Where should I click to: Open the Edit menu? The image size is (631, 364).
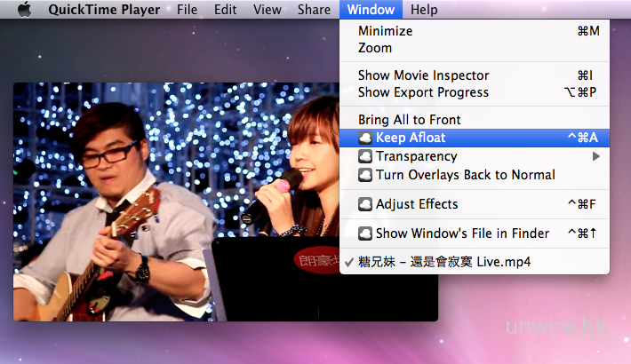click(x=225, y=10)
